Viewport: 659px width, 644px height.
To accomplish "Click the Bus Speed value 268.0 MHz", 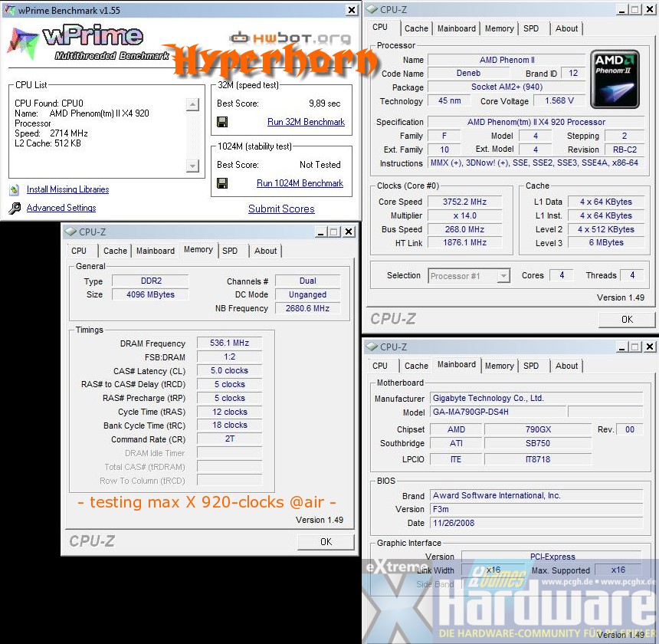I will pyautogui.click(x=464, y=229).
